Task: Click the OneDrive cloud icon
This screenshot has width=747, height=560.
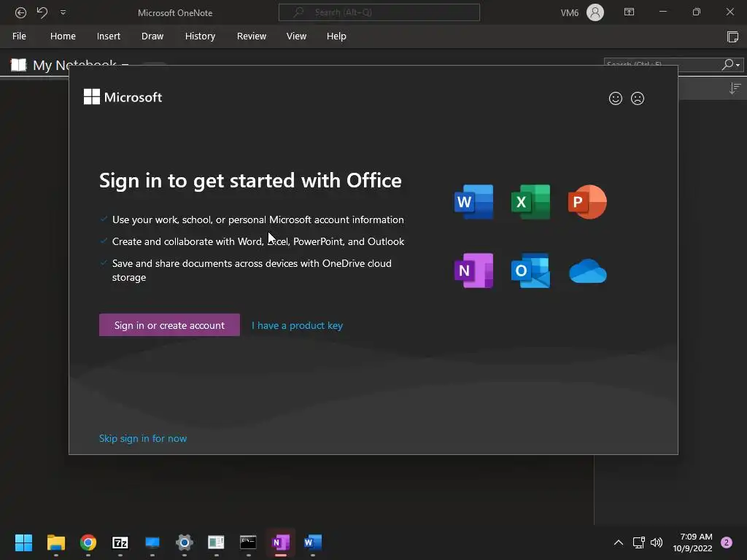Action: tap(588, 271)
